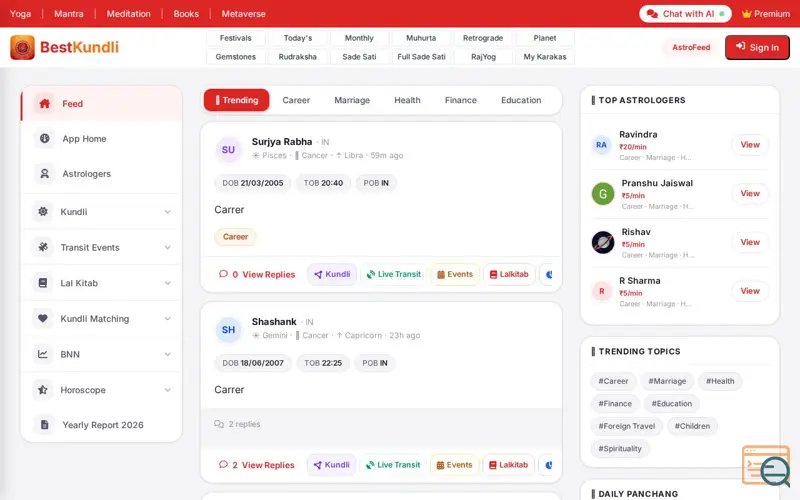Screen dimensions: 800x500
Task: Click Shashank's SH avatar
Action: coord(228,330)
